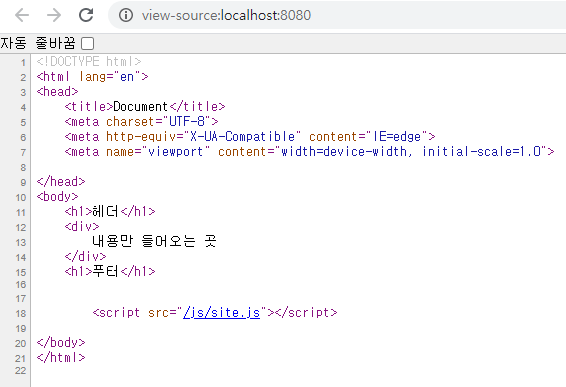
Task: Go forward using the browser forward arrow
Action: pos(54,15)
